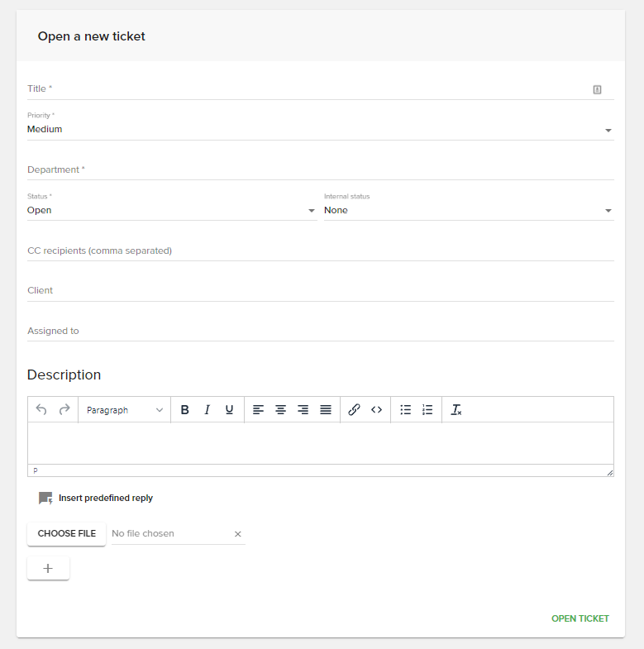Create a bulleted list
The width and height of the screenshot is (644, 649).
coord(405,410)
